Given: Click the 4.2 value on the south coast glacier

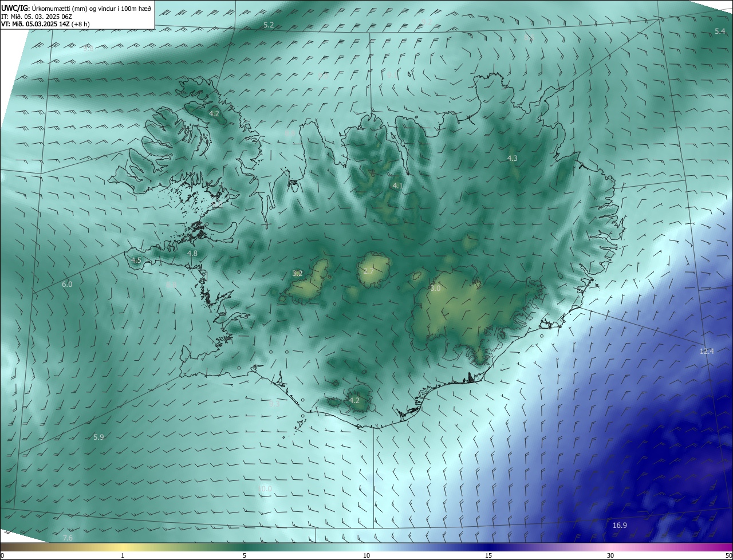Looking at the screenshot, I should (354, 400).
